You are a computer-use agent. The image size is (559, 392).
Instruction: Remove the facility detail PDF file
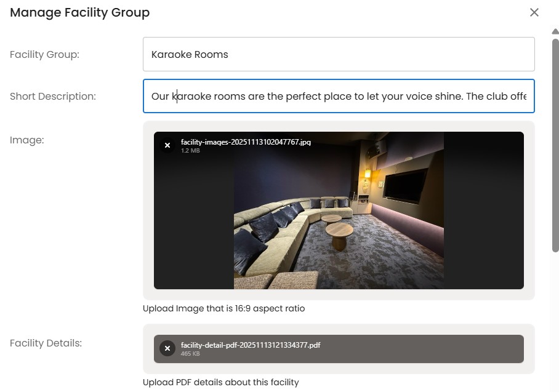coord(167,348)
